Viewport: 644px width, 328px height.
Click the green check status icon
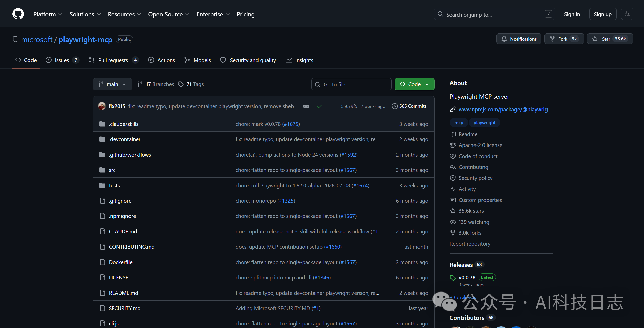320,106
